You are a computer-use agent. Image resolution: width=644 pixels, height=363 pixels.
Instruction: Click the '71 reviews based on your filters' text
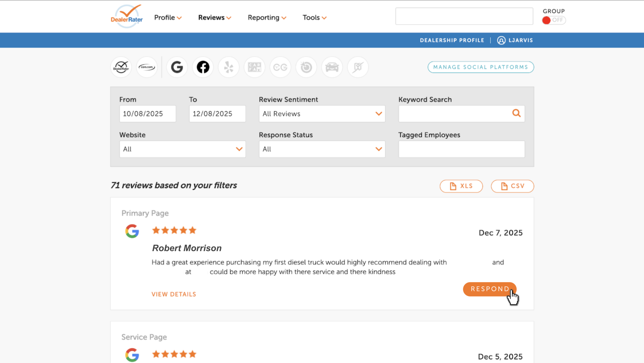point(174,185)
